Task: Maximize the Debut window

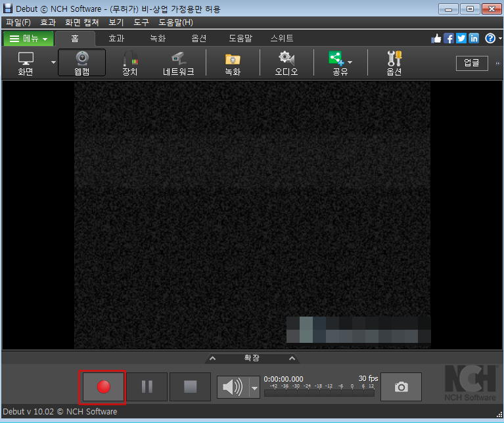Action: [x=470, y=9]
